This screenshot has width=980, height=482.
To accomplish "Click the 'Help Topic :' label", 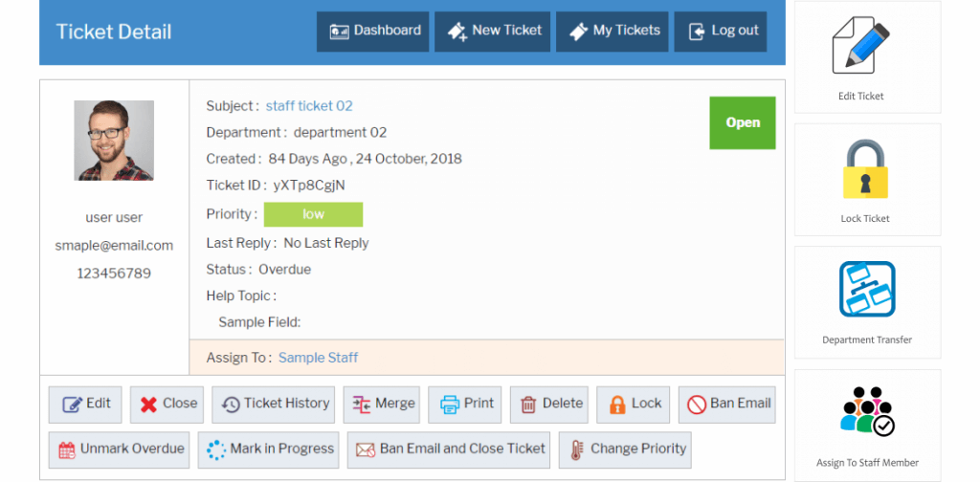I will [241, 296].
